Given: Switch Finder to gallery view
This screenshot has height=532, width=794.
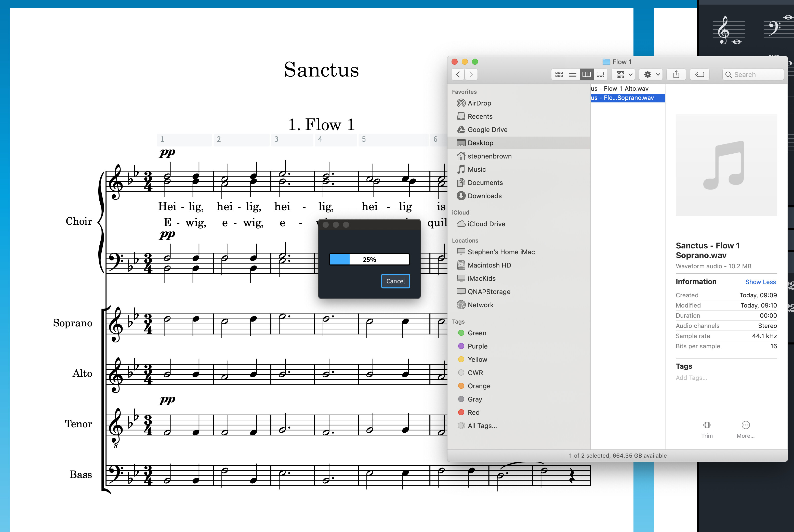Looking at the screenshot, I should tap(600, 74).
